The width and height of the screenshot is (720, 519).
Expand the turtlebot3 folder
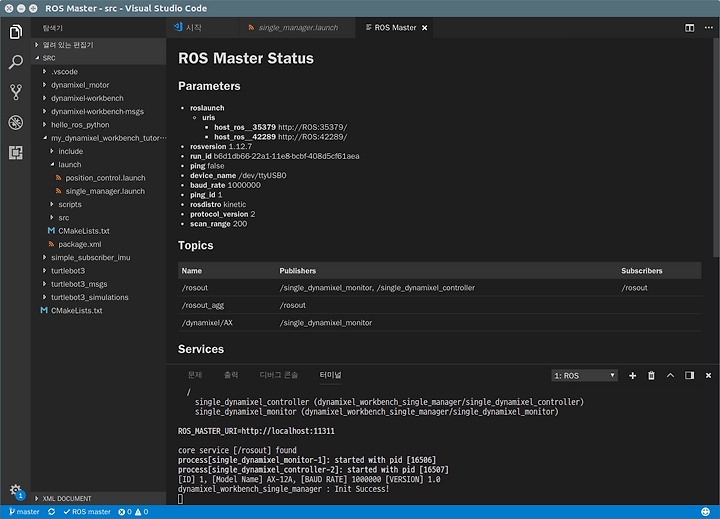click(98, 271)
